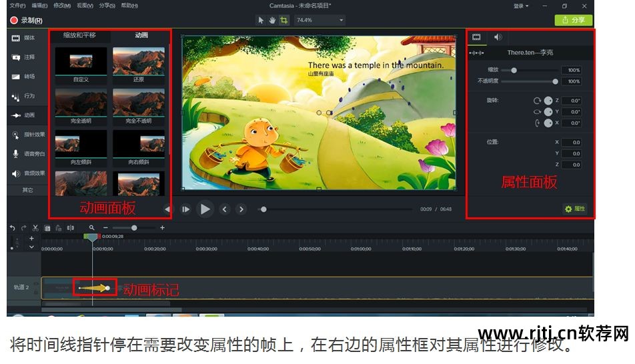Collapse tracks with chevron below plus
The width and height of the screenshot is (635, 364).
(31, 247)
